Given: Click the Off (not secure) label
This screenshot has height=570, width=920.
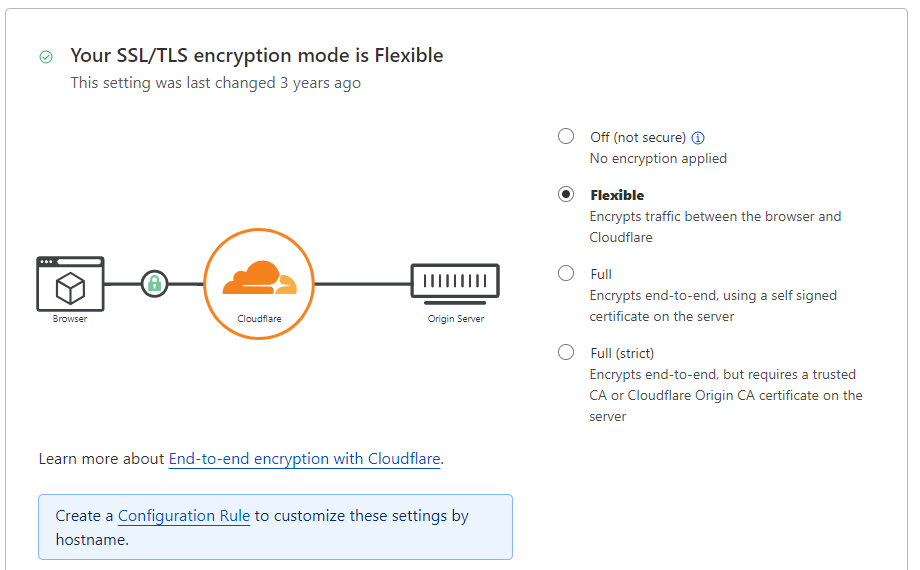Looking at the screenshot, I should (638, 137).
